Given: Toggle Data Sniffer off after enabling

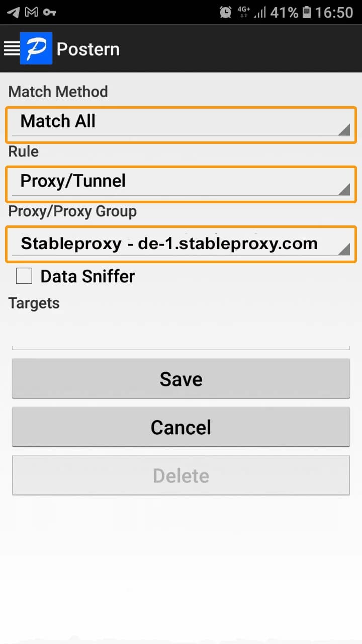Looking at the screenshot, I should pos(24,276).
